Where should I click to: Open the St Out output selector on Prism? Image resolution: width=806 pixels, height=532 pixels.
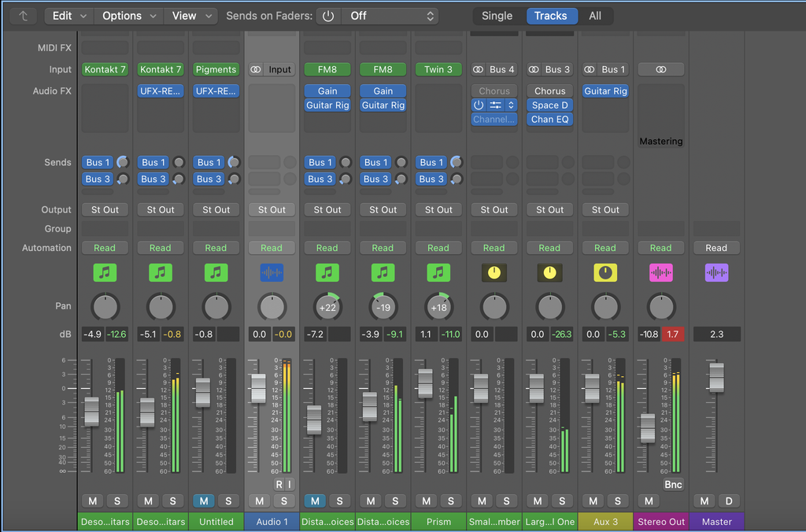(x=438, y=209)
